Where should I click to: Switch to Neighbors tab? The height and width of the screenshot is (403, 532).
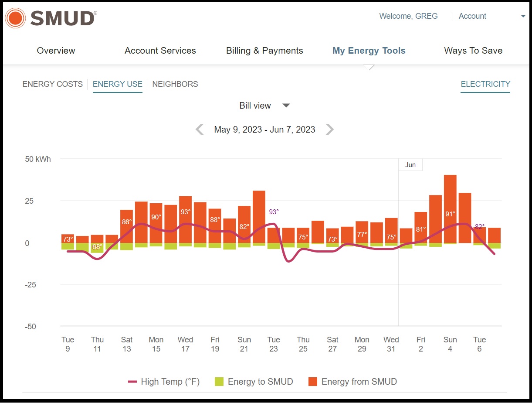[x=175, y=84]
